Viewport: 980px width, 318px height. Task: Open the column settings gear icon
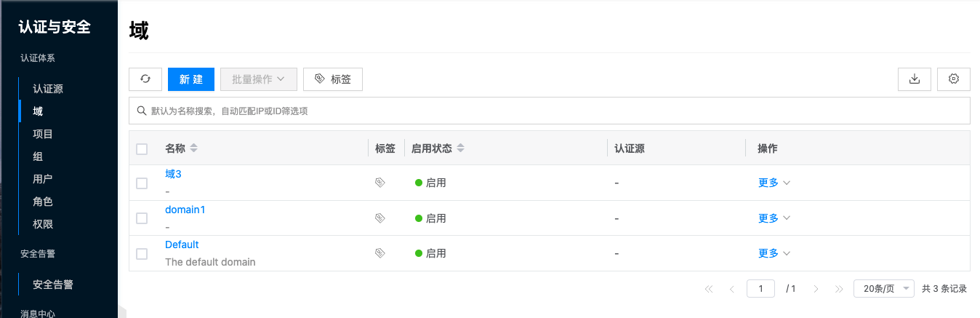point(954,79)
